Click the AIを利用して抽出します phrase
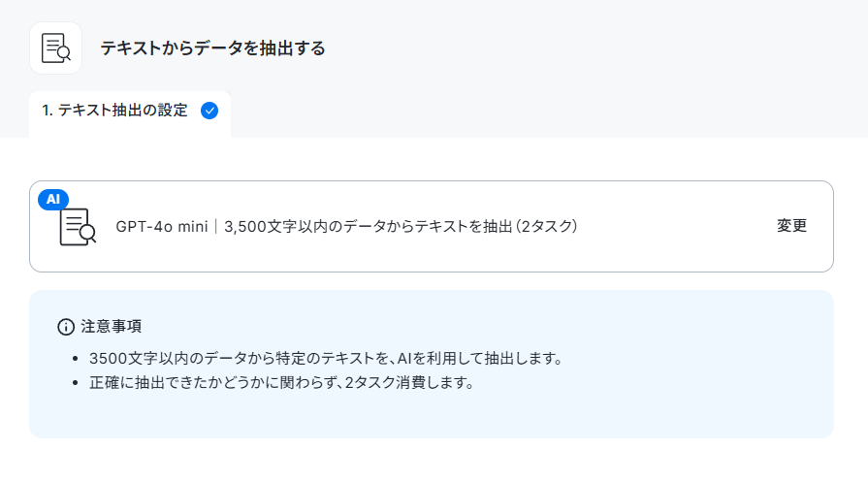The width and height of the screenshot is (868, 481). point(479,359)
